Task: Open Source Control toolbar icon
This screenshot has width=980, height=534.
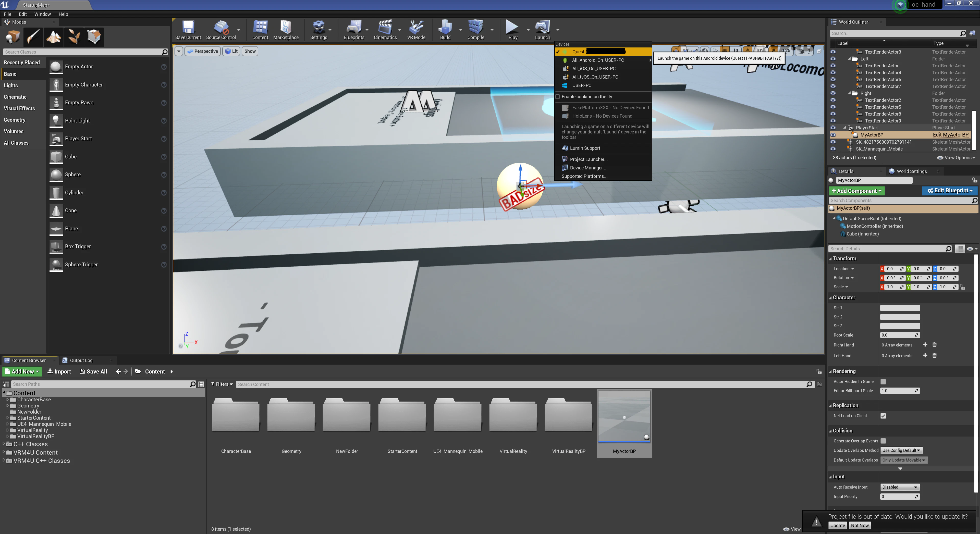Action: pos(221,30)
